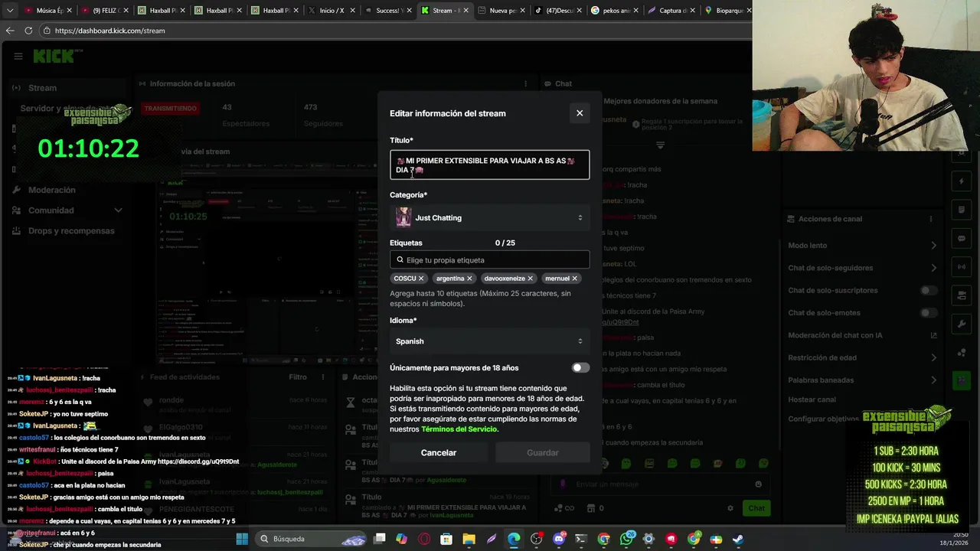Remove the davooxeneize tag
The height and width of the screenshot is (551, 980).
(530, 279)
